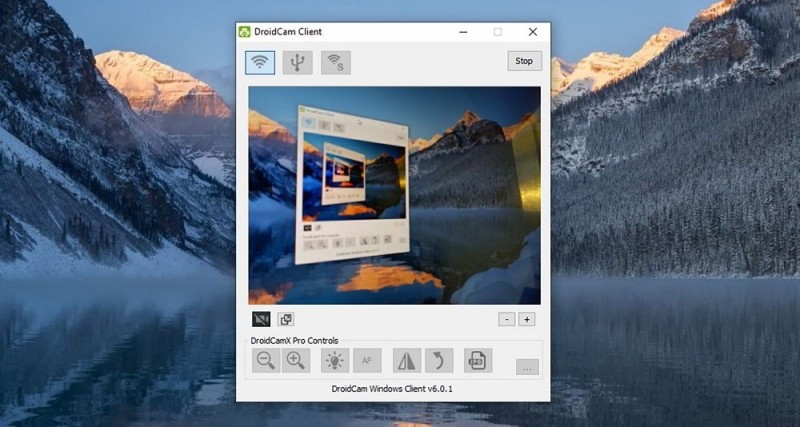Zoom in the camera
800x427 pixels.
[x=296, y=360]
